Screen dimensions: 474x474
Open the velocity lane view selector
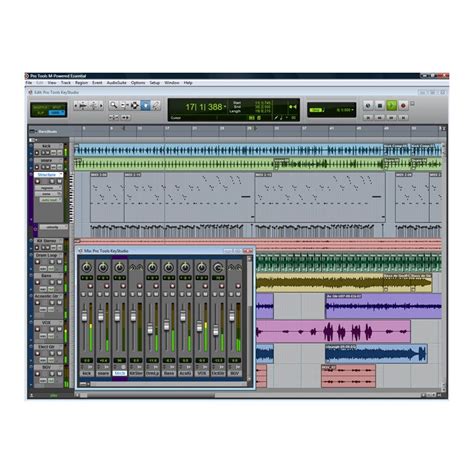(53, 227)
